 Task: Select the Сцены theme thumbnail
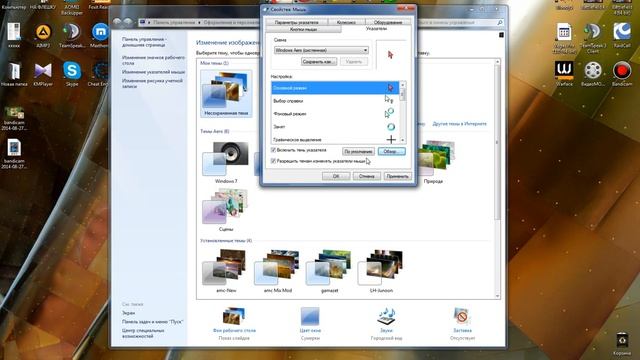click(x=226, y=210)
